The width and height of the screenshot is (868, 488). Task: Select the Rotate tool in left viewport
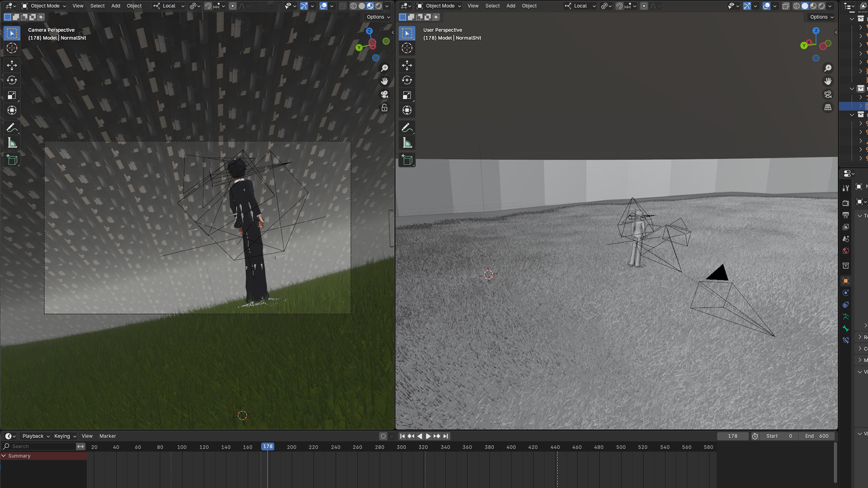(x=12, y=80)
